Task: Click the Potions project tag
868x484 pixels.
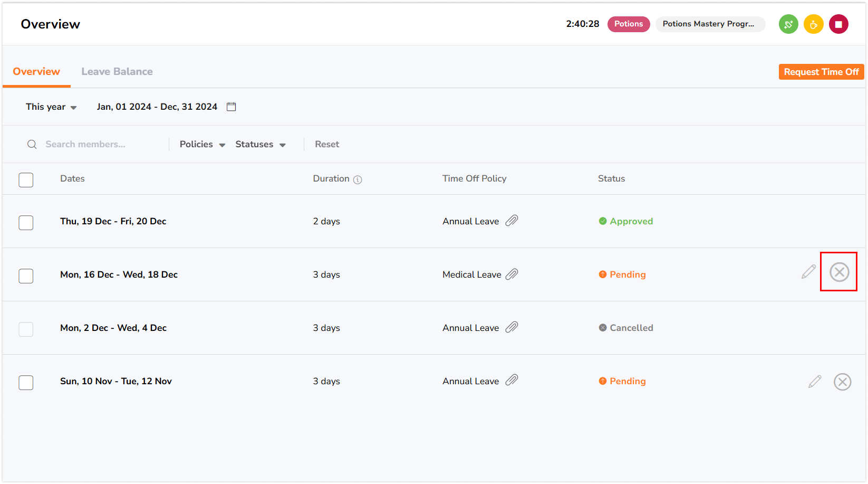Action: [629, 24]
